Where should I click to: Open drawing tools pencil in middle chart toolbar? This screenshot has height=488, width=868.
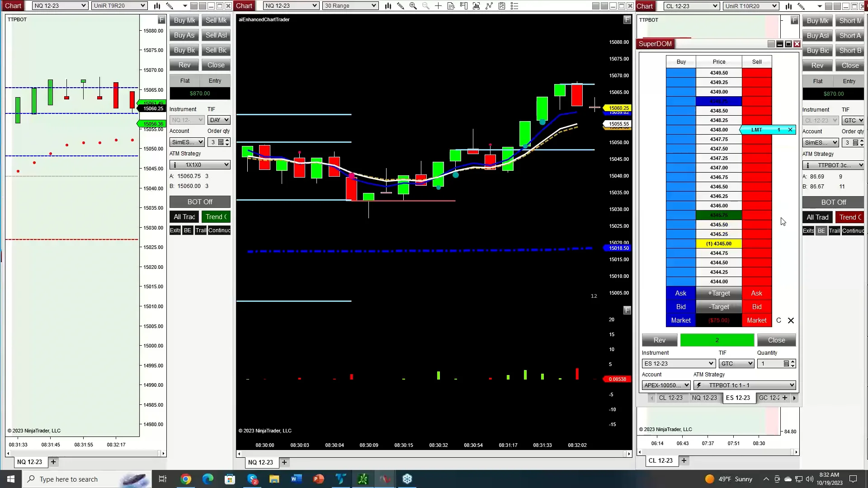[401, 6]
